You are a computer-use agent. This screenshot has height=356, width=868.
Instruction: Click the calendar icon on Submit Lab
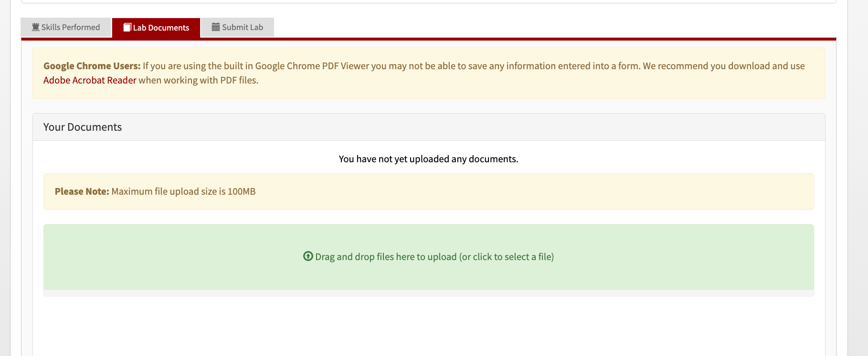tap(216, 27)
